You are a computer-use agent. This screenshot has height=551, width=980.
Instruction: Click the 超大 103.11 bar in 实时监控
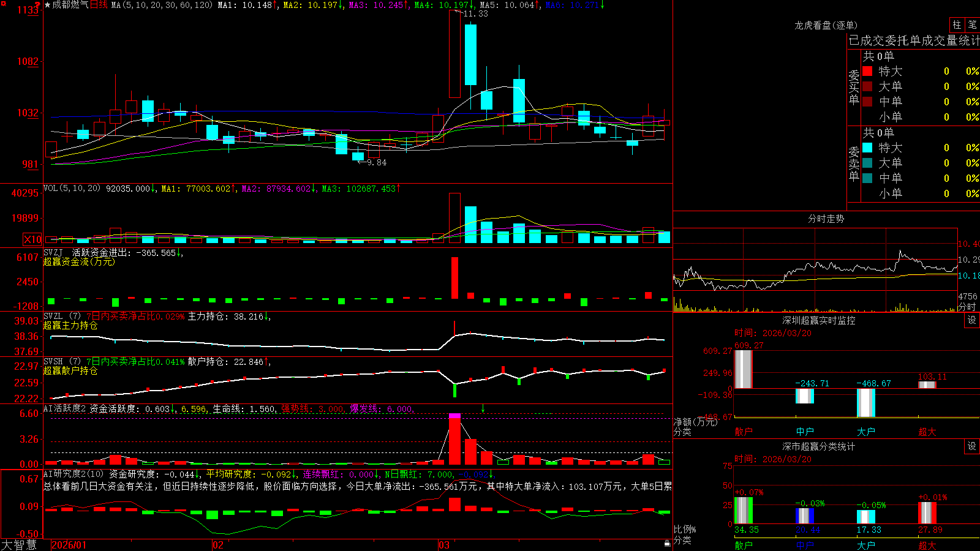pyautogui.click(x=927, y=384)
